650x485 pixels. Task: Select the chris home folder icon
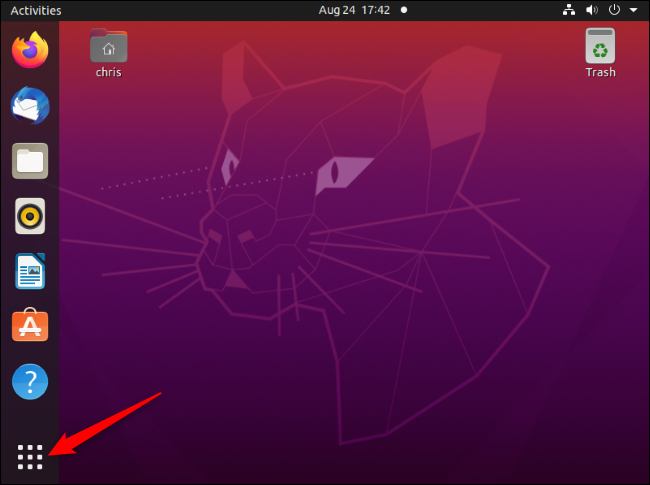coord(109,46)
